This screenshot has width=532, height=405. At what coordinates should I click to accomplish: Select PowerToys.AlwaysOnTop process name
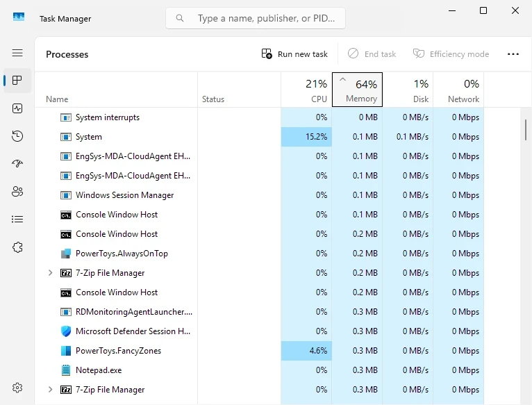coord(122,254)
